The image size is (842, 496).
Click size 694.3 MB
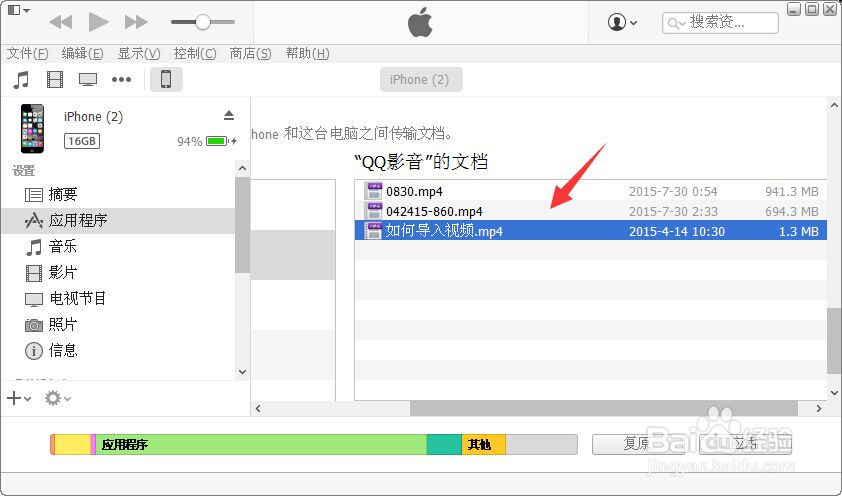coord(792,211)
